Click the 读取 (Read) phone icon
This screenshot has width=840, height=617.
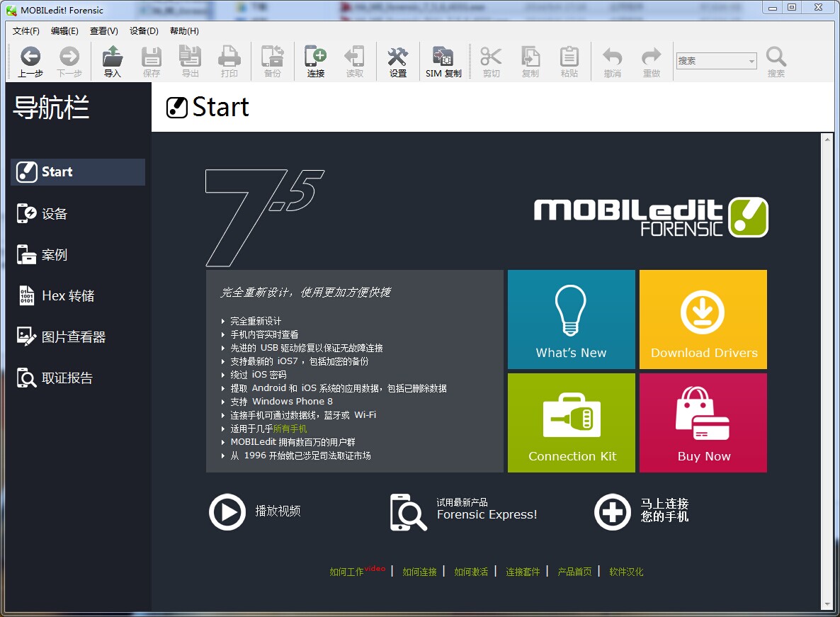click(x=355, y=60)
